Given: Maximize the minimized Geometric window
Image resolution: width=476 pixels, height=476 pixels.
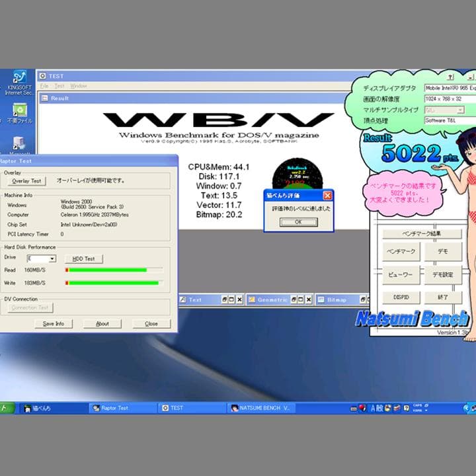Looking at the screenshot, I should click(301, 299).
